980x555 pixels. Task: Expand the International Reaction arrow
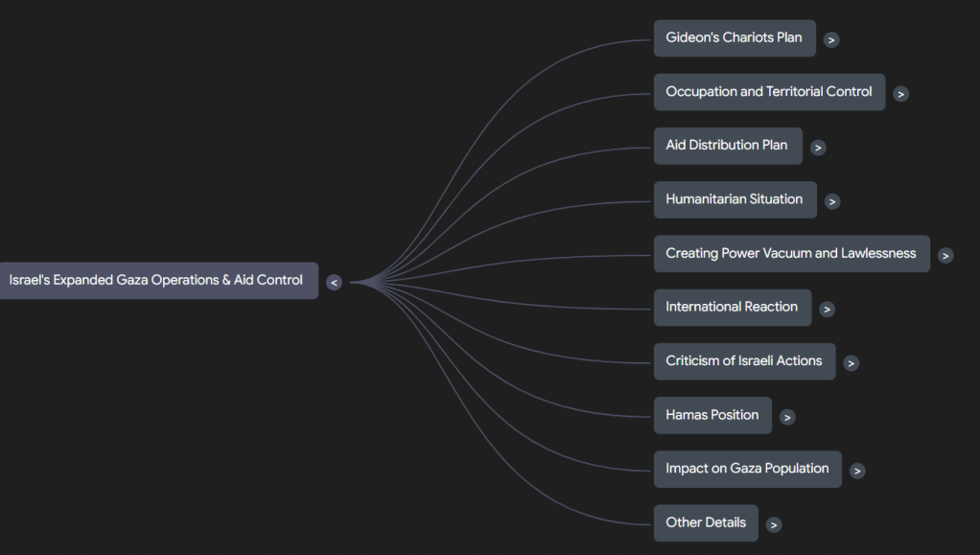coord(827,309)
